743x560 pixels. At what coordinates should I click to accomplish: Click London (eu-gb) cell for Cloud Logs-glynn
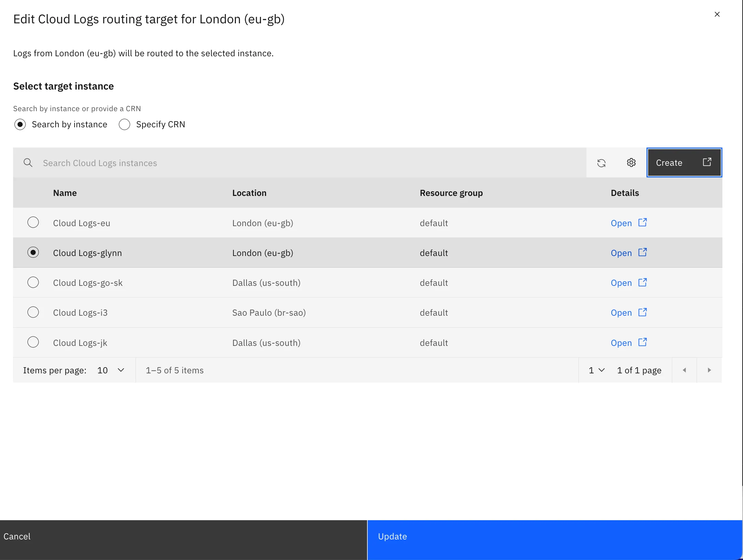click(x=263, y=253)
